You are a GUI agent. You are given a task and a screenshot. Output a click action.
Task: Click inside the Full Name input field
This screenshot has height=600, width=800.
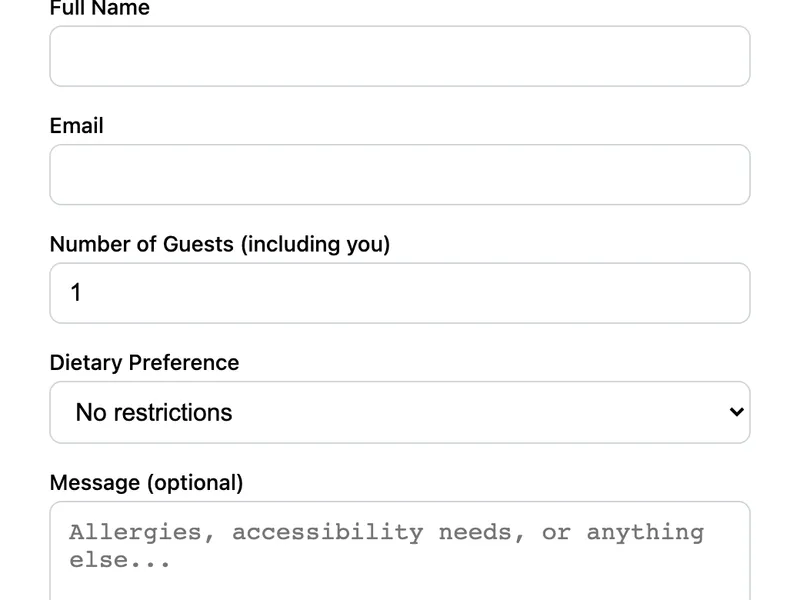(400, 56)
